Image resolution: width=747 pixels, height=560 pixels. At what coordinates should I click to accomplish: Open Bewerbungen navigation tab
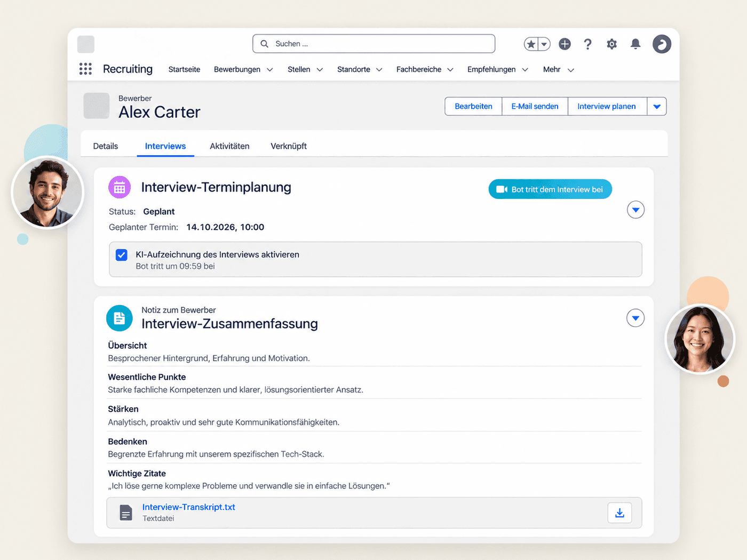(x=237, y=69)
